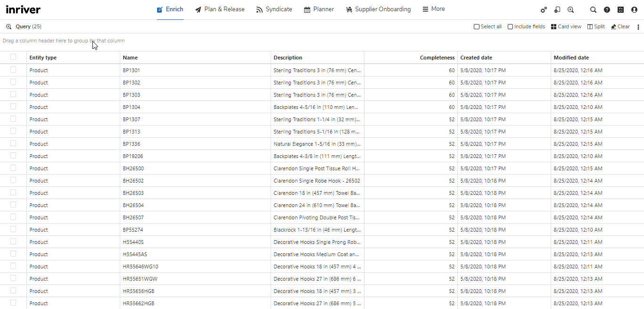Image resolution: width=644 pixels, height=309 pixels.
Task: Go to the Syndicate tab
Action: pyautogui.click(x=274, y=9)
